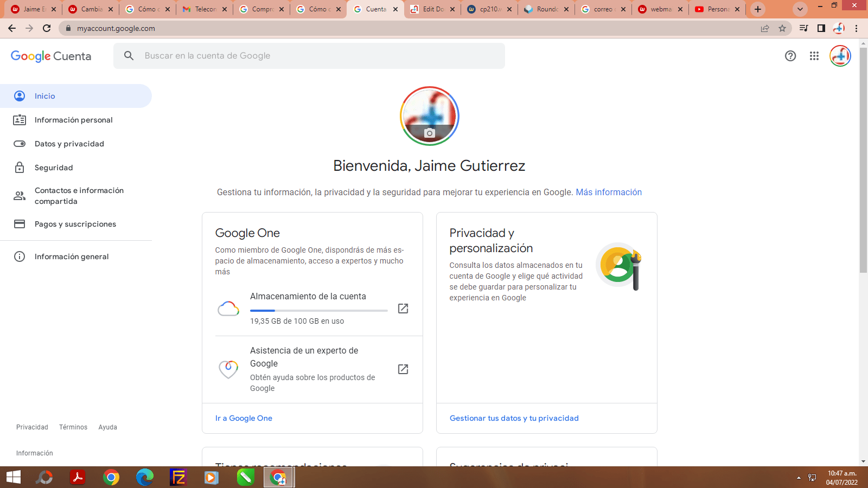Click the storage usage progress bar

click(x=319, y=311)
